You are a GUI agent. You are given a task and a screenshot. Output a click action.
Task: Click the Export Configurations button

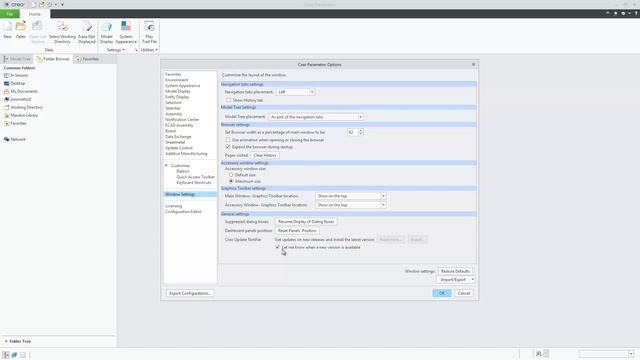190,293
